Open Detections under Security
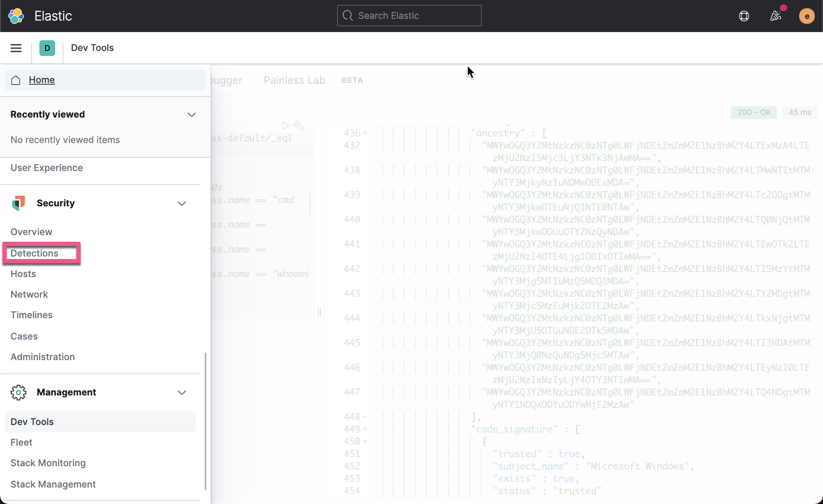 pyautogui.click(x=35, y=253)
